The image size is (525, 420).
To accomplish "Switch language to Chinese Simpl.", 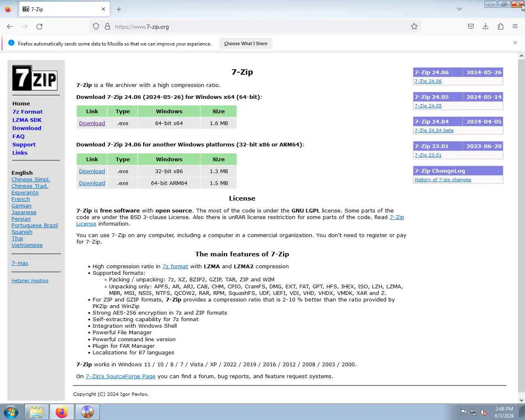I will [31, 180].
